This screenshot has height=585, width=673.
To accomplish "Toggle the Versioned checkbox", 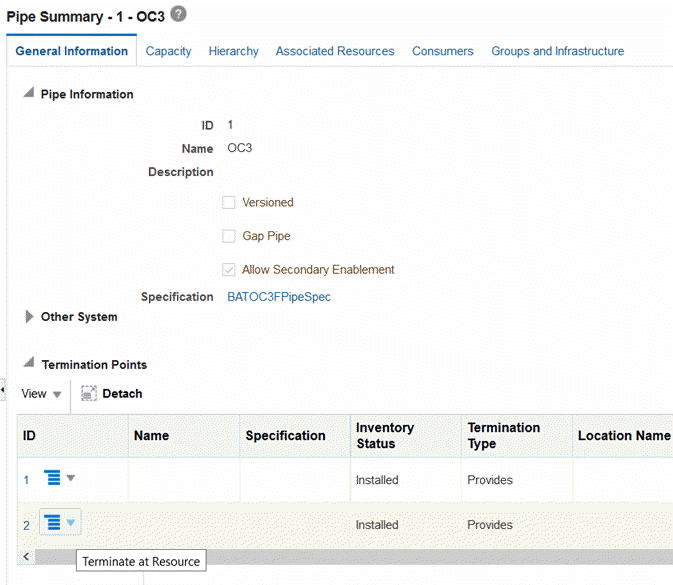I will click(229, 202).
